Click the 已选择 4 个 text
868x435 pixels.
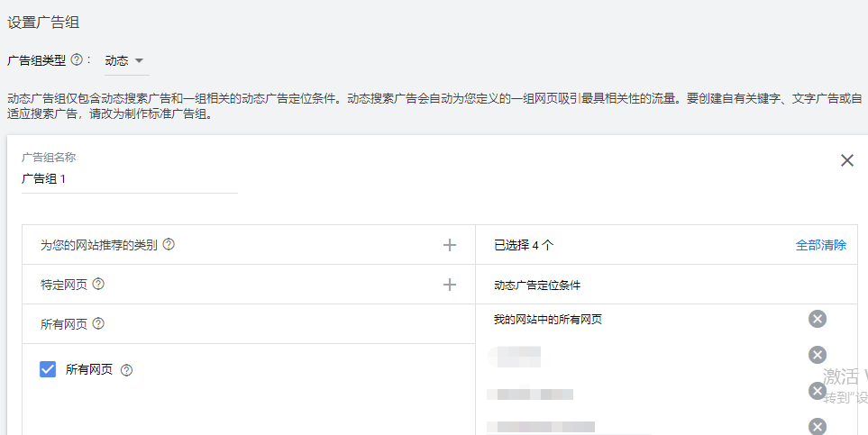[x=524, y=245]
